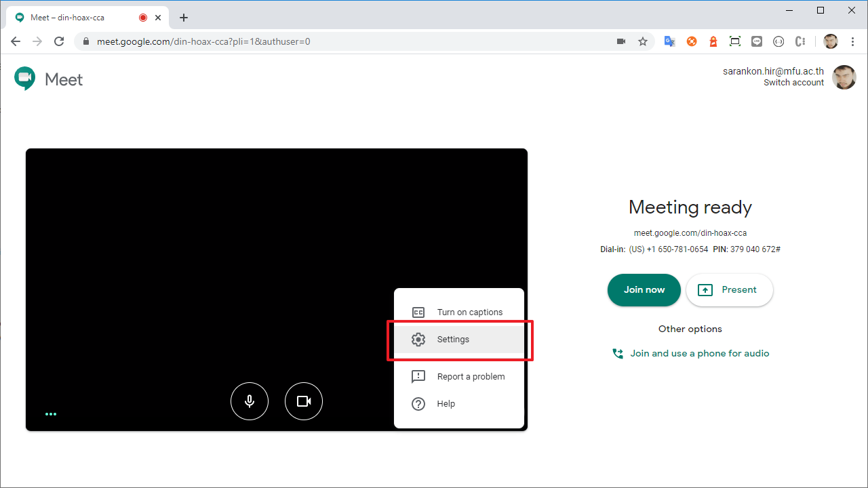
Task: Bookmark this page with star icon
Action: (643, 41)
